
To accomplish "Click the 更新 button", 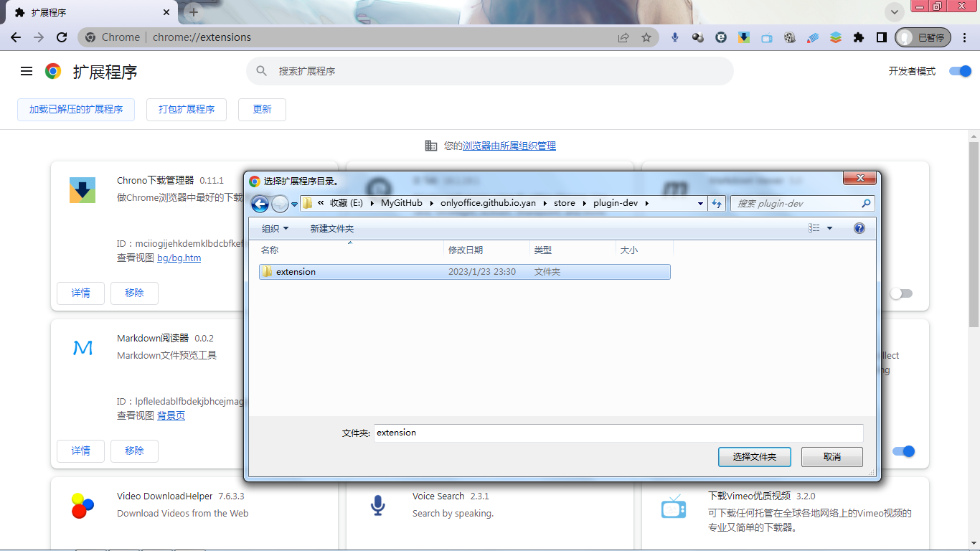I will point(262,109).
